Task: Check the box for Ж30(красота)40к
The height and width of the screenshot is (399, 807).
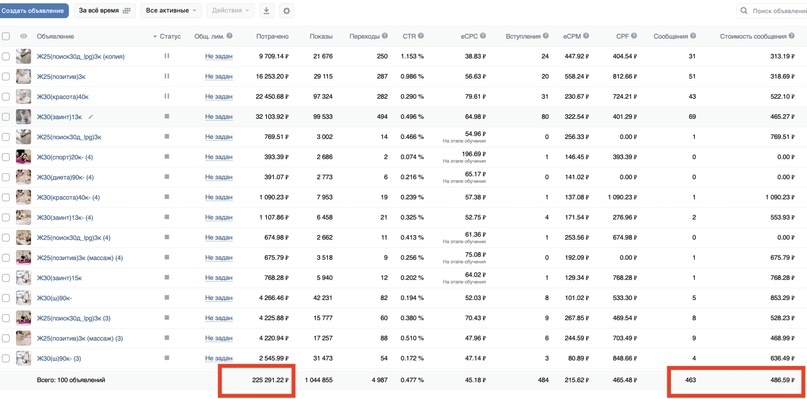Action: tap(6, 96)
